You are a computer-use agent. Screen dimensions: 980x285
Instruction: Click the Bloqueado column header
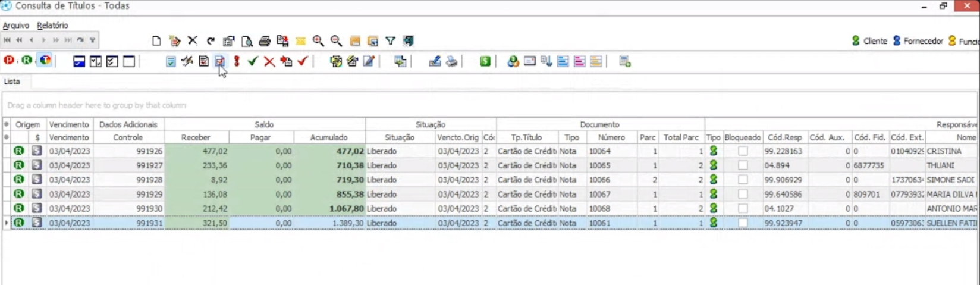tap(743, 137)
